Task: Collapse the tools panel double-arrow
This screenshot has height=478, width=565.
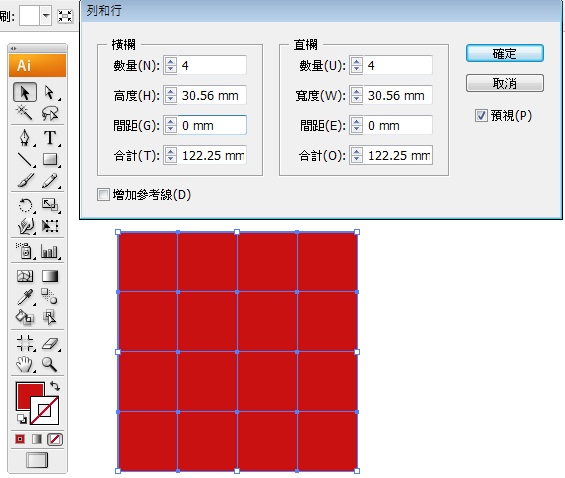Action: click(13, 48)
